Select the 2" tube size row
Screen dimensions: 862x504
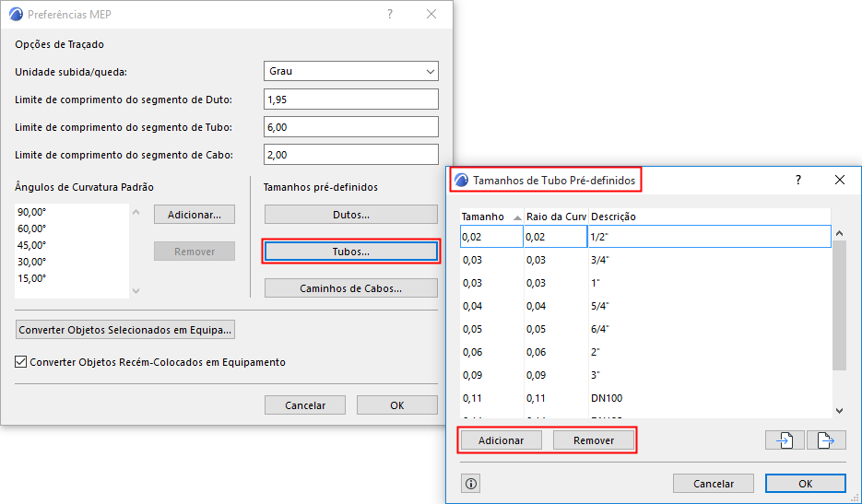(645, 352)
